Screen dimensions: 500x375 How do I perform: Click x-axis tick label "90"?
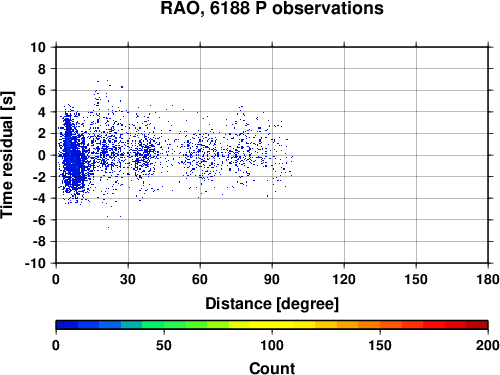pos(272,279)
